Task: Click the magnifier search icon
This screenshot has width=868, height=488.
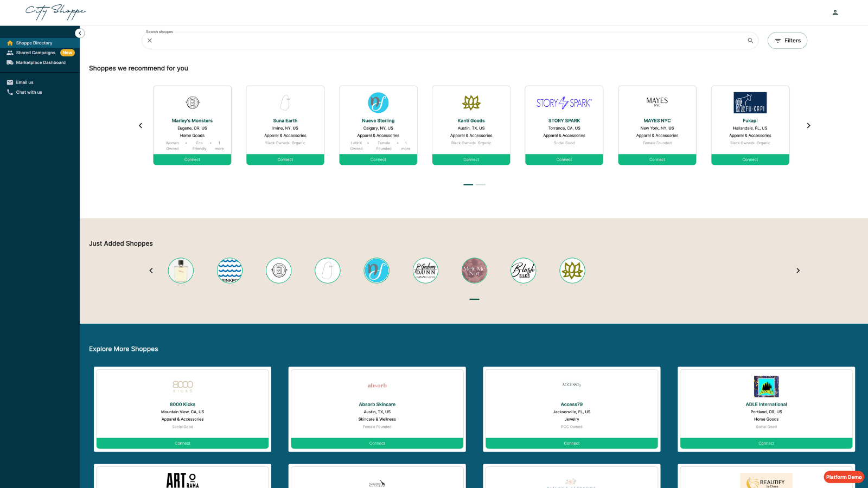Action: pyautogui.click(x=750, y=41)
